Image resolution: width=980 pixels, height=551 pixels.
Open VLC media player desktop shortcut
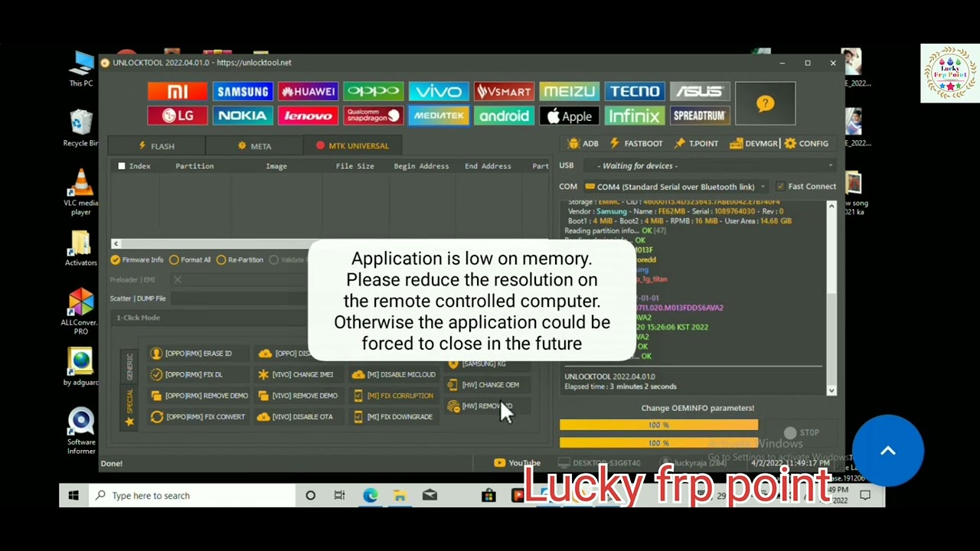click(81, 191)
